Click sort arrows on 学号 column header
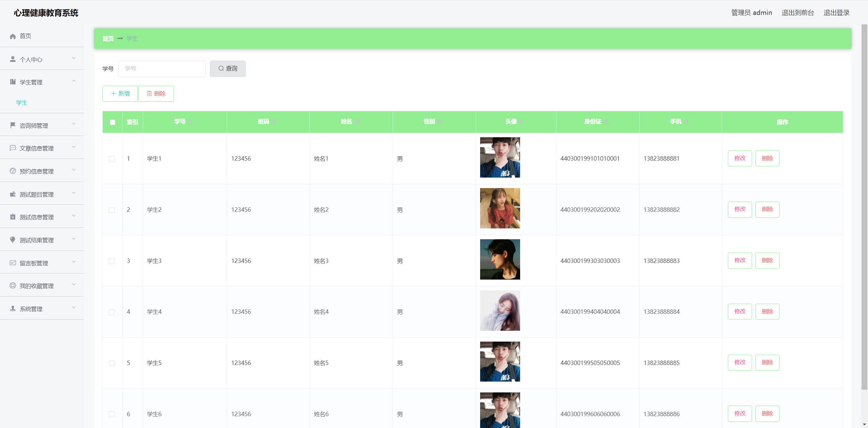Image resolution: width=868 pixels, height=428 pixels. (x=191, y=122)
